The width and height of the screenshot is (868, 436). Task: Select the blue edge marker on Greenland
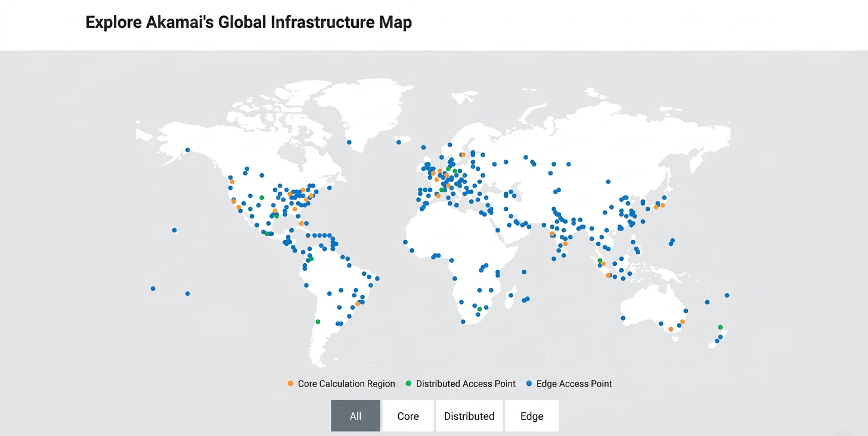(349, 142)
